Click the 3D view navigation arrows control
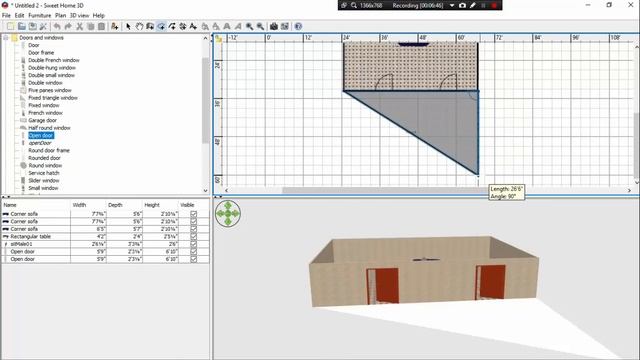 [x=228, y=213]
